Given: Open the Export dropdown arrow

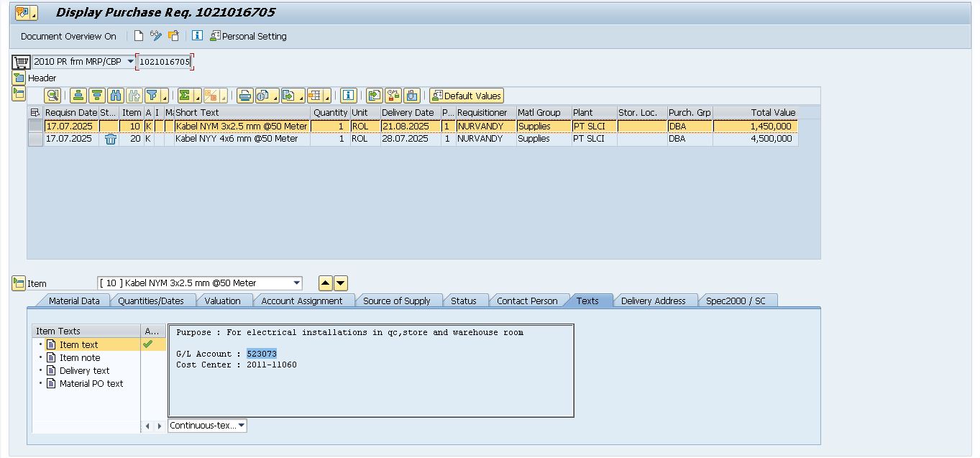Looking at the screenshot, I should tap(301, 96).
